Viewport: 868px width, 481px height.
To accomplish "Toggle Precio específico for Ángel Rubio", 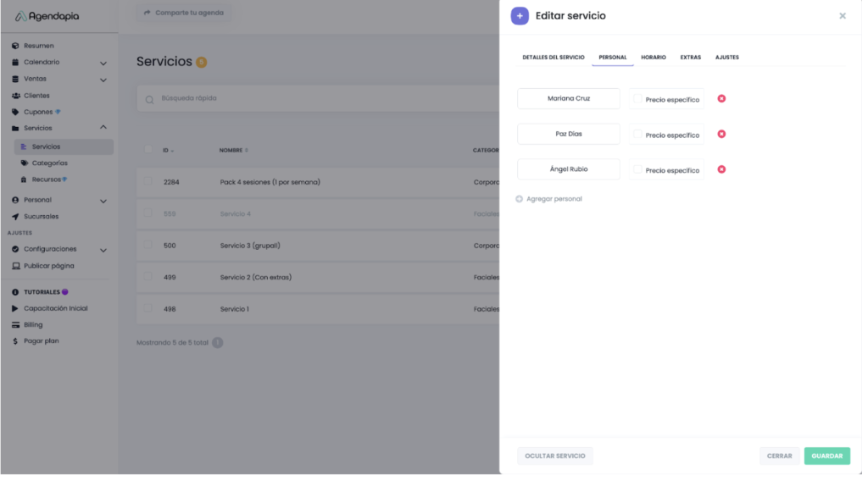I will tap(638, 169).
